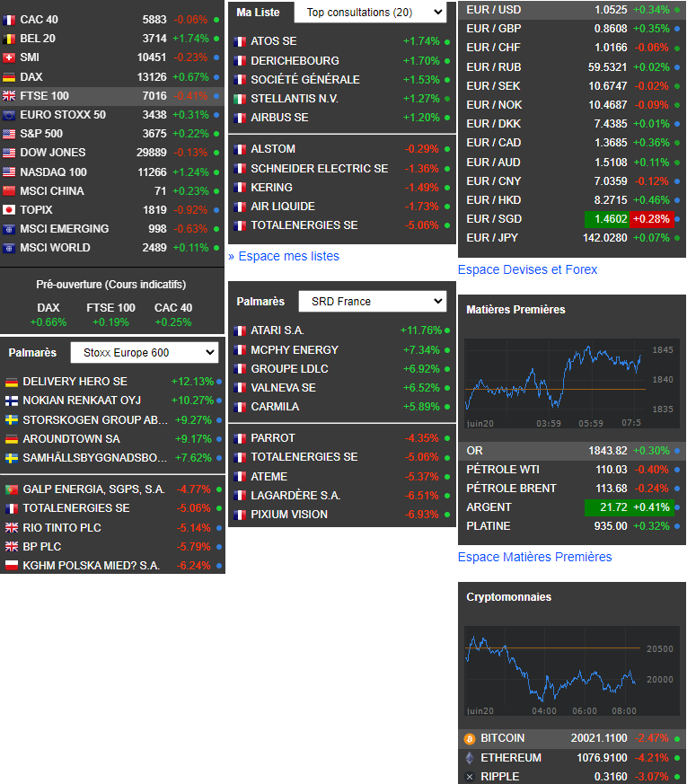Click the Portuguese flag beside GALP ENERGIA

click(x=12, y=489)
